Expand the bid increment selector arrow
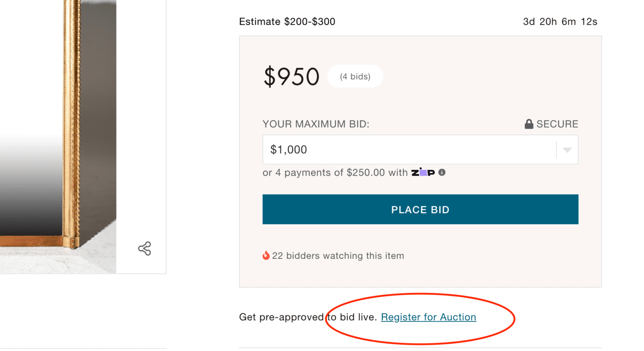 pos(568,149)
